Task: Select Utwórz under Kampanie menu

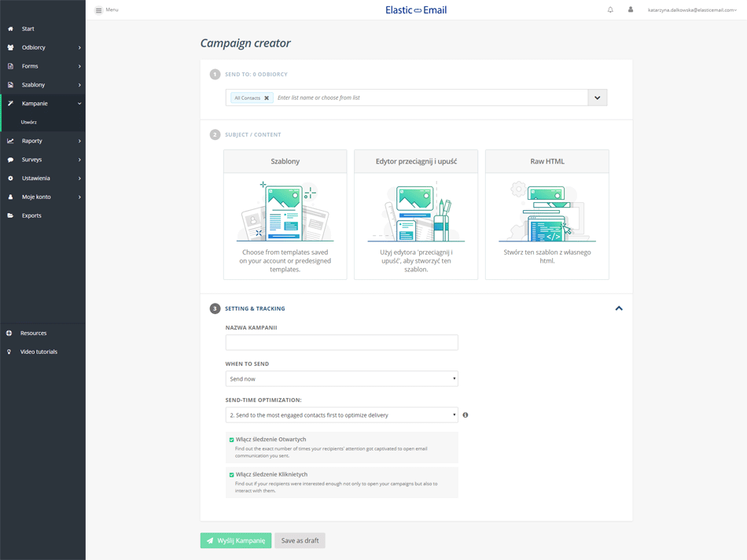Action: point(28,121)
